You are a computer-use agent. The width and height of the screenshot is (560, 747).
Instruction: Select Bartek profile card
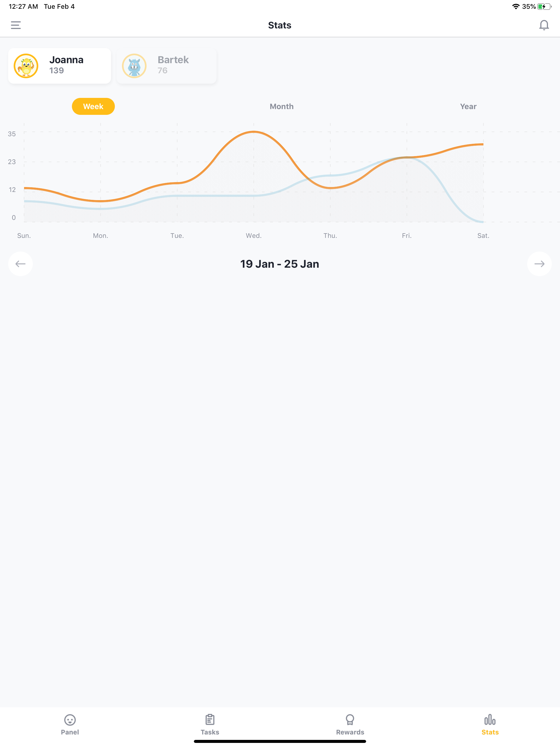click(x=167, y=66)
